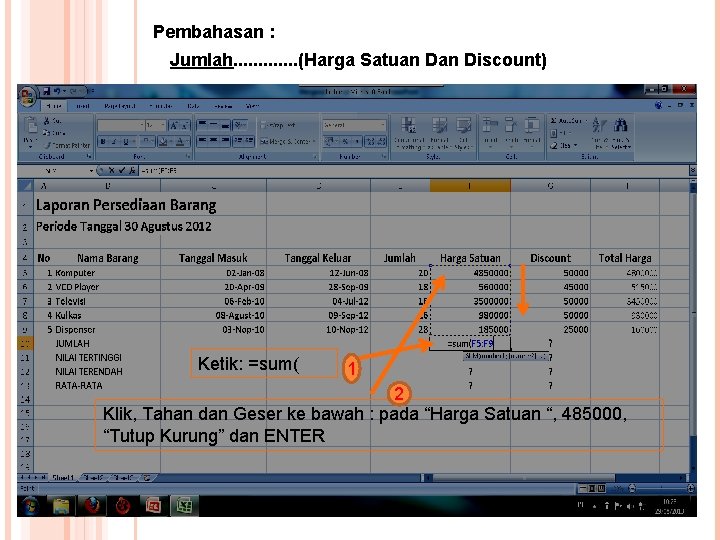This screenshot has width=720, height=540.
Task: Click the Find & Select binoculars icon
Action: point(621,125)
